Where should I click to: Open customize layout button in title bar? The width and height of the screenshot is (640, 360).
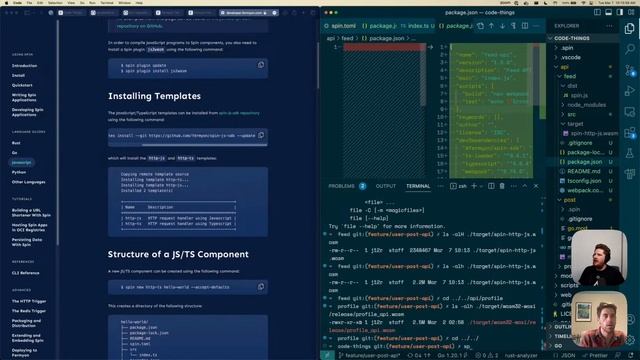631,12
